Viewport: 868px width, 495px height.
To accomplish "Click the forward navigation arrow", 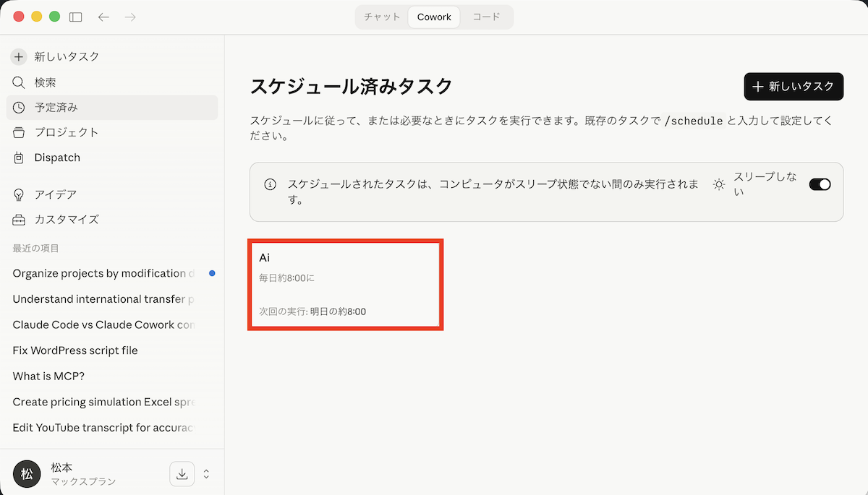I will [x=130, y=17].
